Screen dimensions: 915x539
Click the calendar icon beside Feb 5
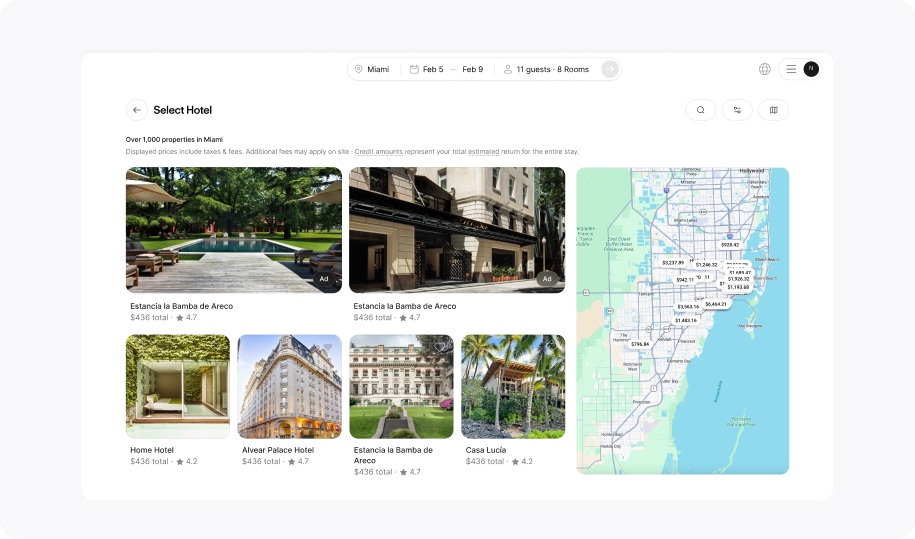coord(414,69)
